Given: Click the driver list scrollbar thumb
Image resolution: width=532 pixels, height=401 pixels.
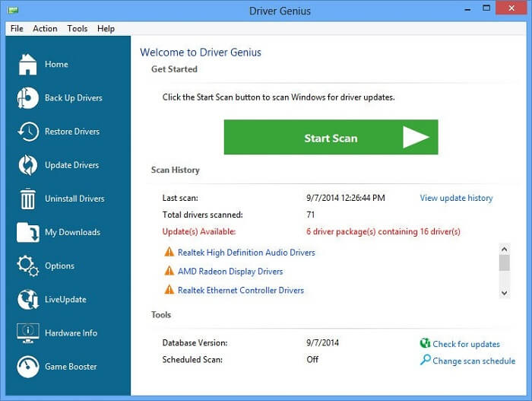Looking at the screenshot, I should coord(504,263).
